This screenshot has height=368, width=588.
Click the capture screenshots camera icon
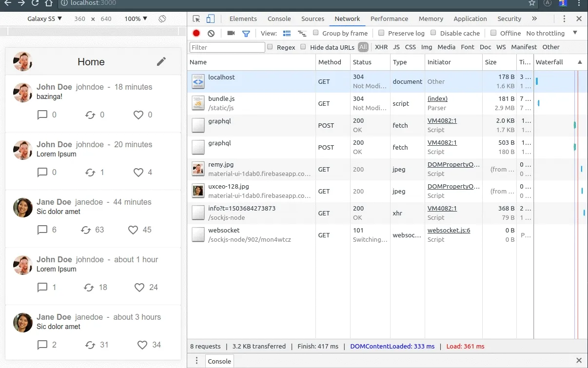(231, 33)
